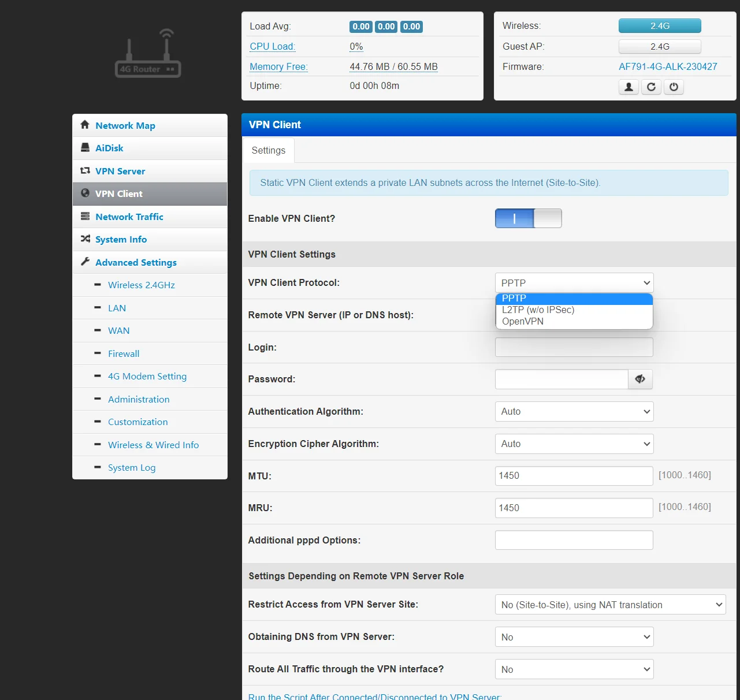The width and height of the screenshot is (740, 700).
Task: Click the user account icon button
Action: (x=629, y=87)
